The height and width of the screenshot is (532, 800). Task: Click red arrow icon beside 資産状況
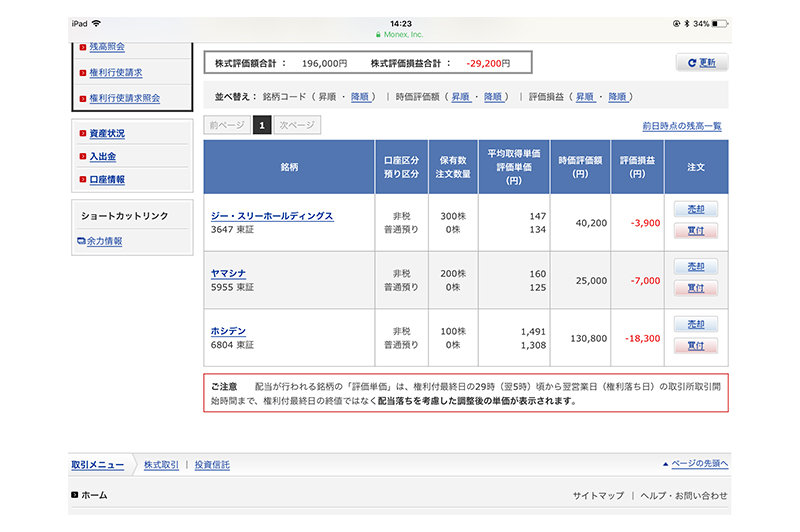tap(83, 133)
